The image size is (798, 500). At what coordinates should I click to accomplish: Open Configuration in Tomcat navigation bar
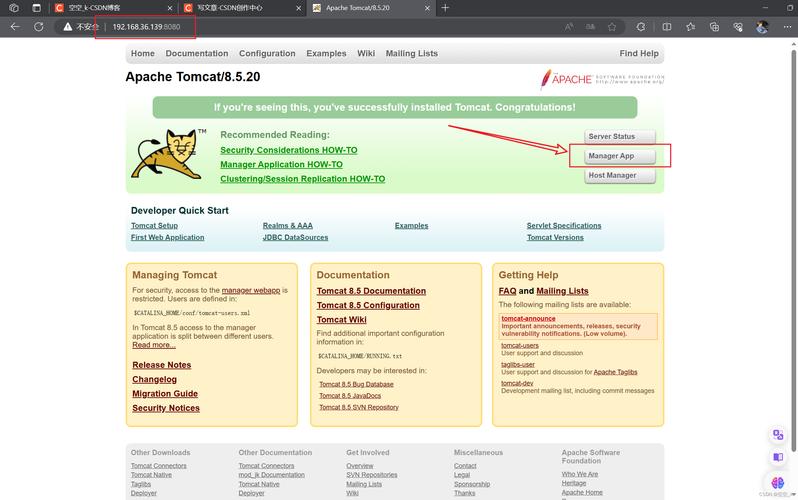click(267, 53)
